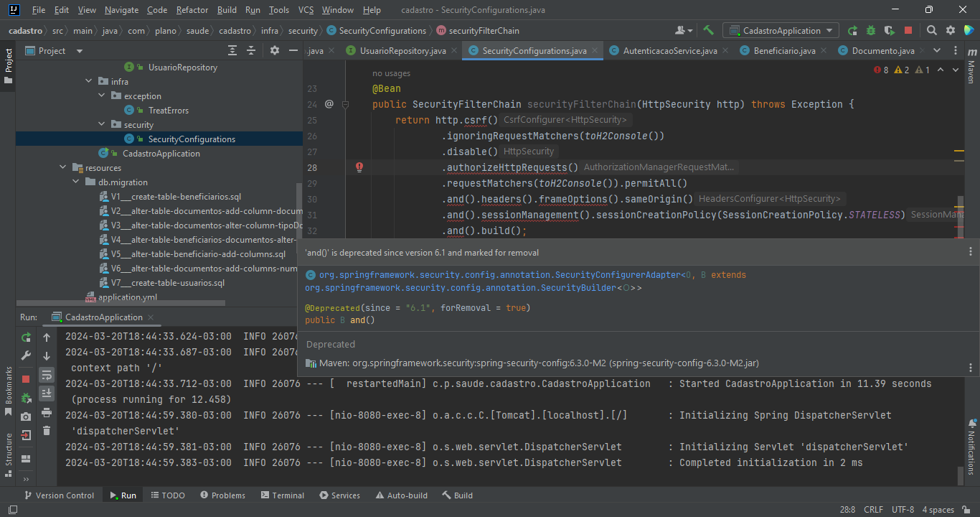Rerun the app from the Run panel
980x517 pixels.
(26, 337)
